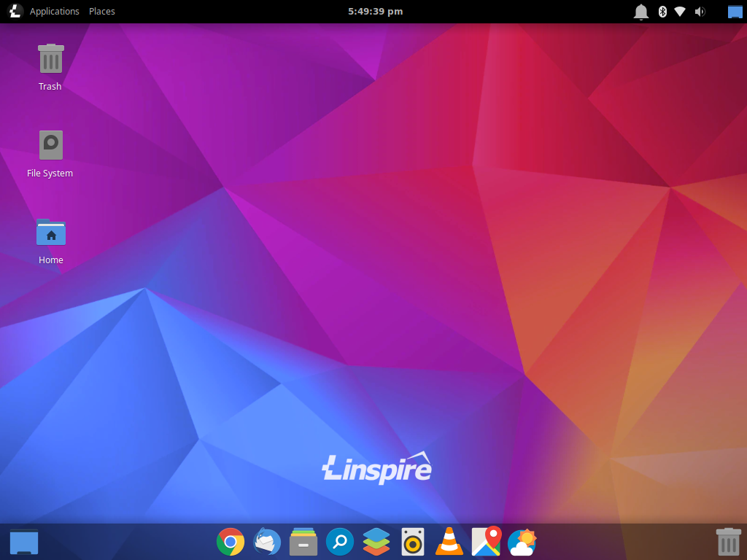This screenshot has width=747, height=560.
Task: Toggle Wi-Fi via the network indicator
Action: [681, 11]
